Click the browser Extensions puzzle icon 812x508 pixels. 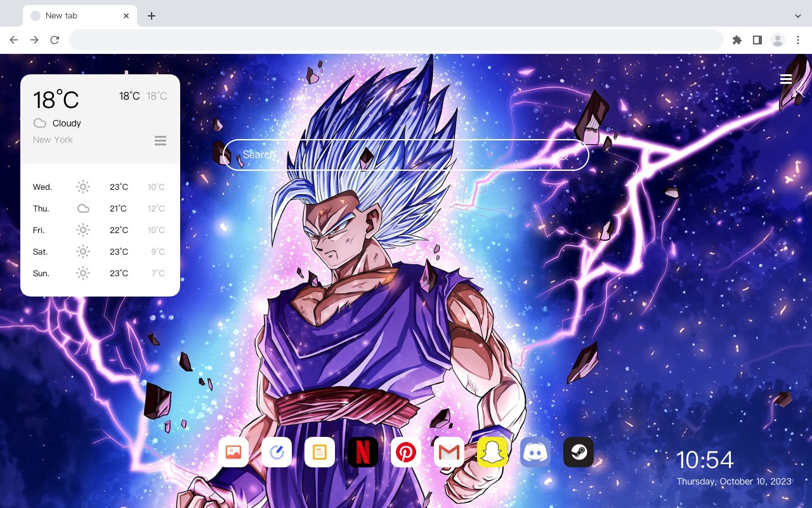point(737,40)
